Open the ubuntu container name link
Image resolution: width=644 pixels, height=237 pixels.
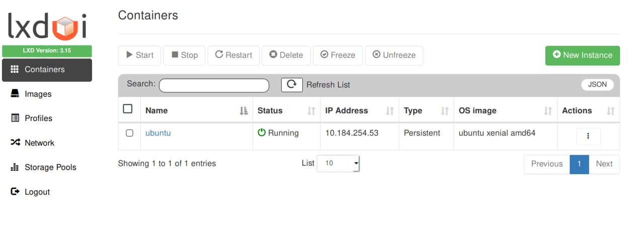point(158,133)
